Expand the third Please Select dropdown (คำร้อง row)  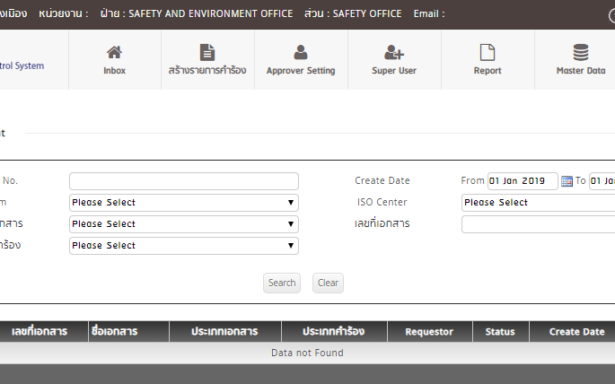click(184, 246)
